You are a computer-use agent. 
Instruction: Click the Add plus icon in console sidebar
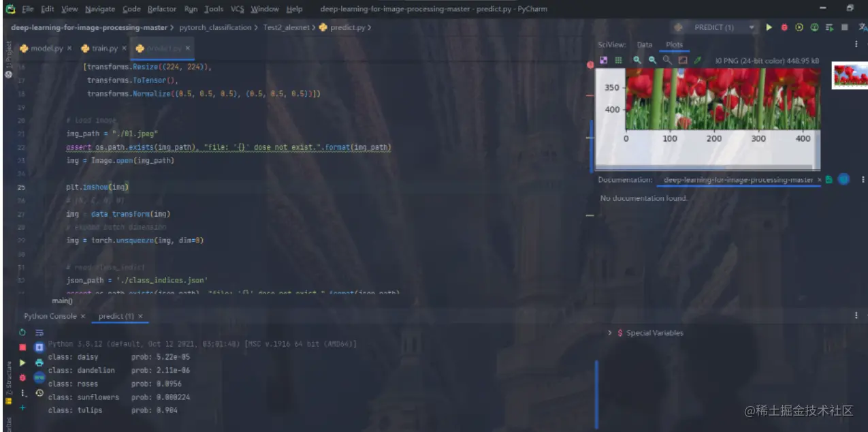[x=22, y=407]
